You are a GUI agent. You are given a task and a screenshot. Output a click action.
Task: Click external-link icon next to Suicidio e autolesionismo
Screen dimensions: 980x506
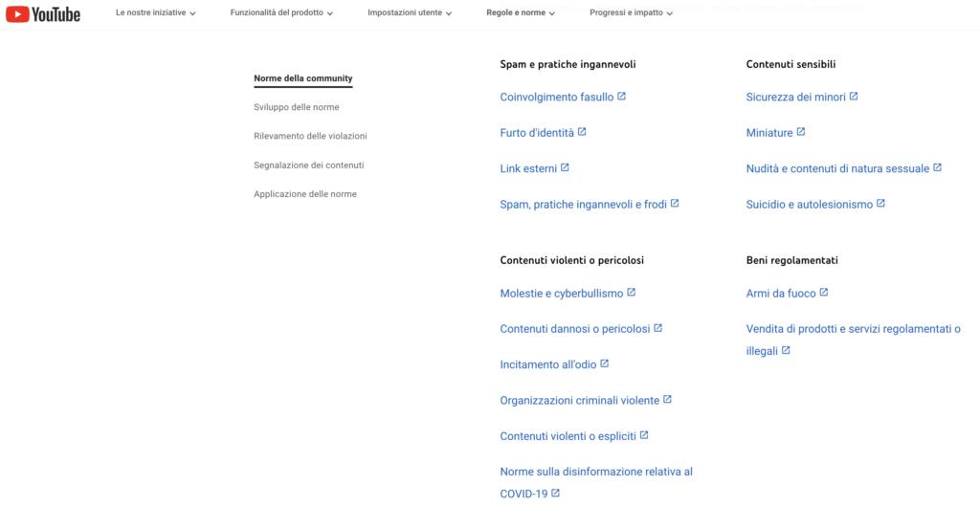(x=880, y=203)
